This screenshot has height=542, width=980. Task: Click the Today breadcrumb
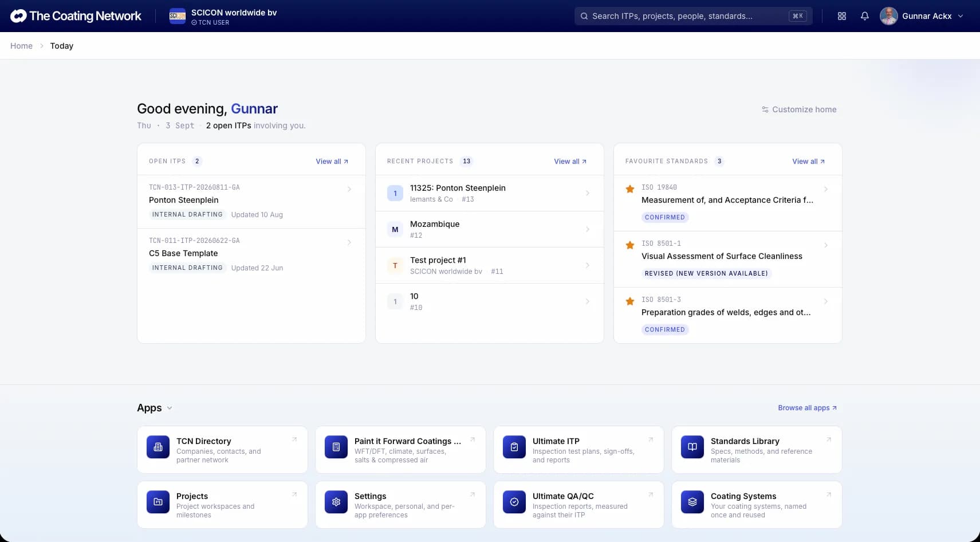coord(61,46)
